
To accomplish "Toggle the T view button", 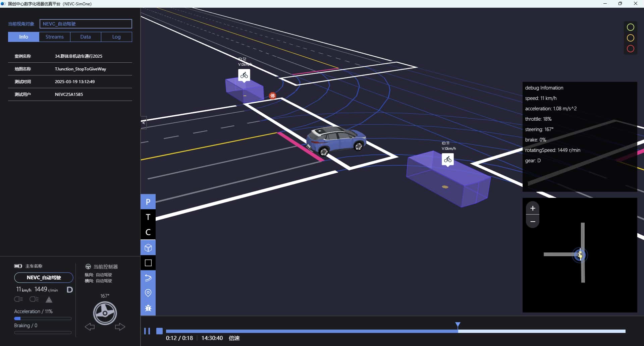I will click(x=148, y=217).
